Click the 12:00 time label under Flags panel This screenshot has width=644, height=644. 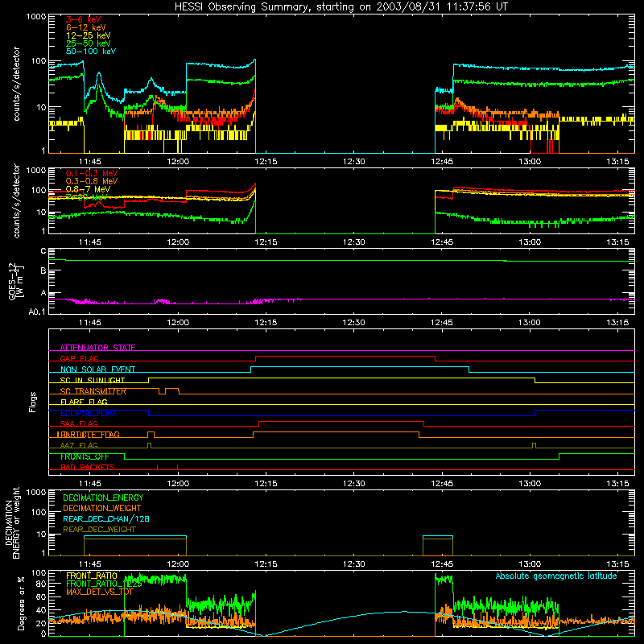point(178,484)
